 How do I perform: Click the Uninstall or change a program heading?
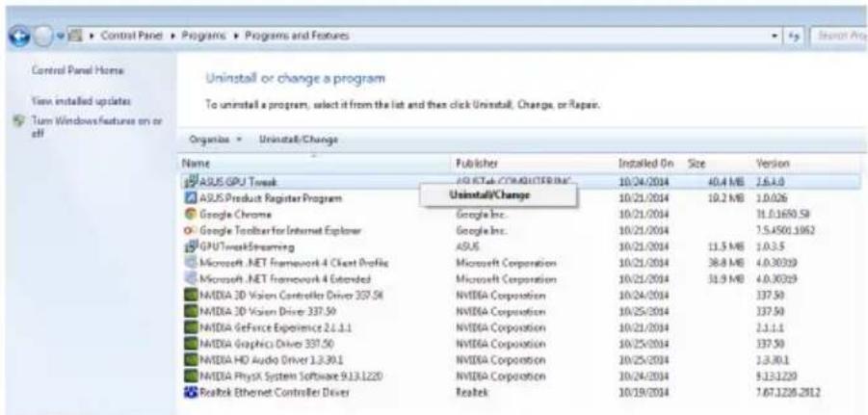[295, 78]
